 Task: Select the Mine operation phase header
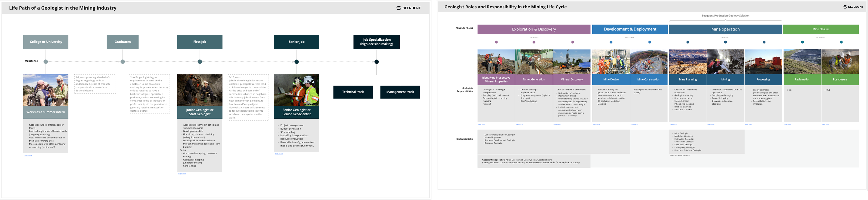point(725,29)
